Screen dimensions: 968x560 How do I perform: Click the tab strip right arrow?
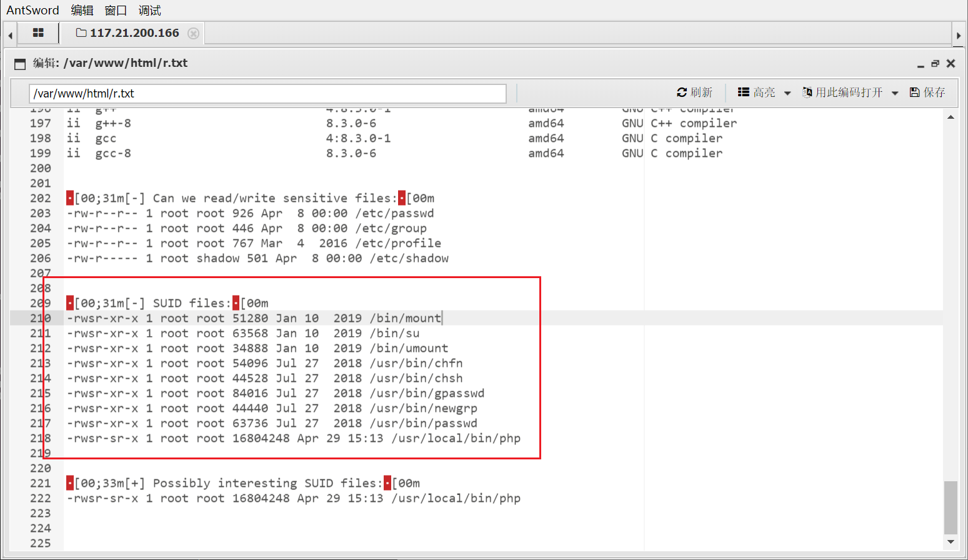[x=958, y=35]
